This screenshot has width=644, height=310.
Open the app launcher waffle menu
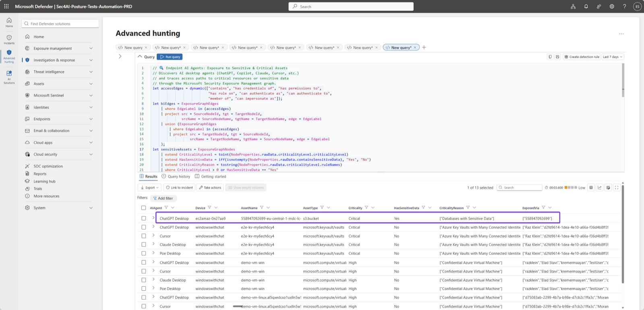click(x=6, y=6)
